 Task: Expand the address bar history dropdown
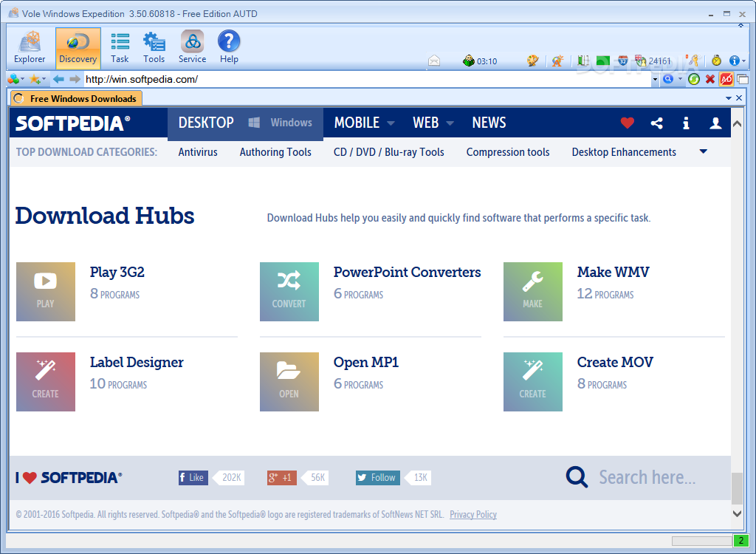pos(655,80)
